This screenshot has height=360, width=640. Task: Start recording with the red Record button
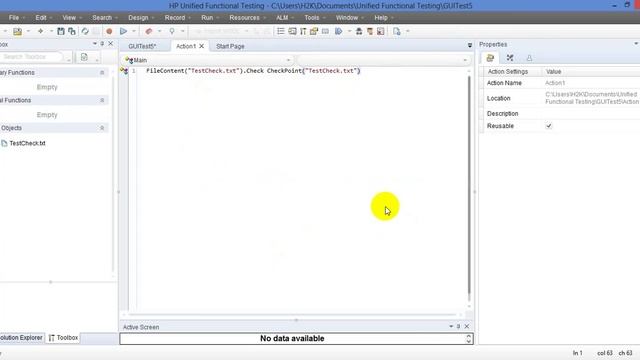(109, 31)
